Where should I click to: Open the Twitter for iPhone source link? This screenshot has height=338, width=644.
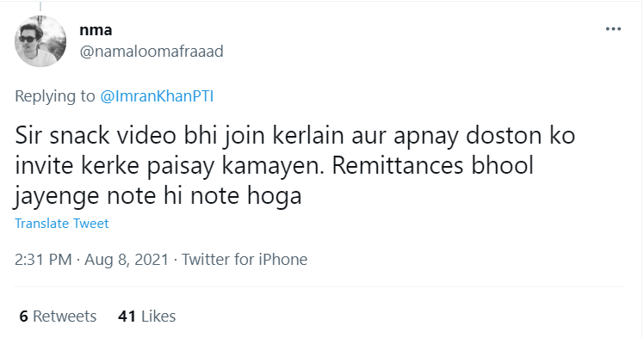[x=245, y=260]
